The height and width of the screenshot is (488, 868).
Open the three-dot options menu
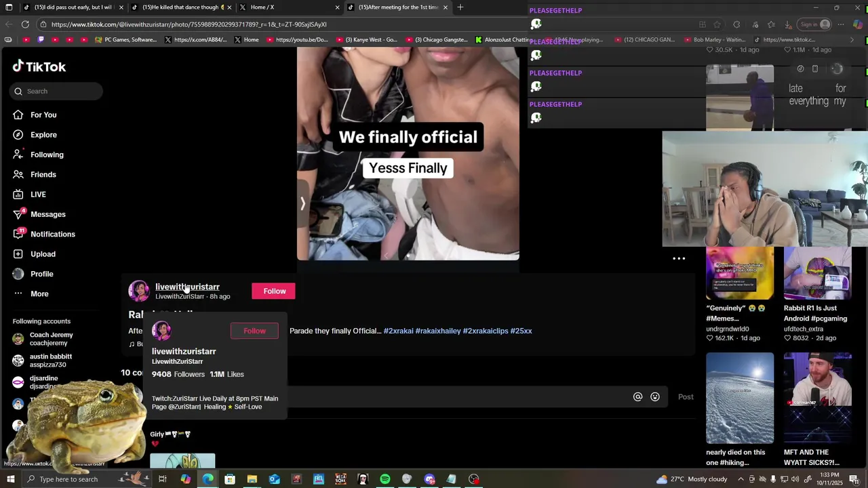point(679,258)
